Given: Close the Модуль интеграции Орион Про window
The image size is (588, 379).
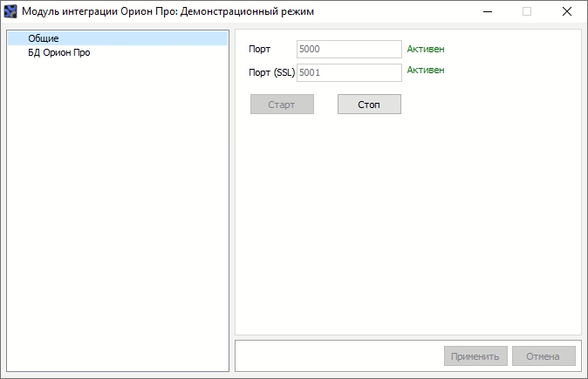Looking at the screenshot, I should click(x=566, y=11).
